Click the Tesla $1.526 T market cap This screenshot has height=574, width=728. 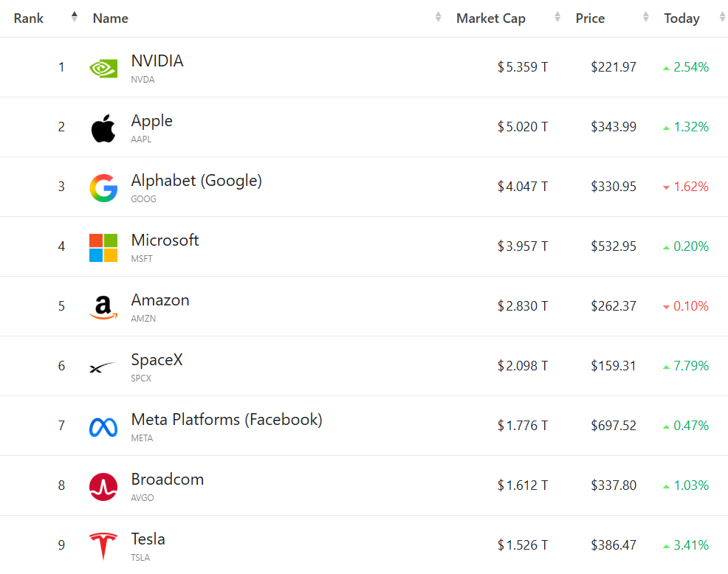pos(523,544)
